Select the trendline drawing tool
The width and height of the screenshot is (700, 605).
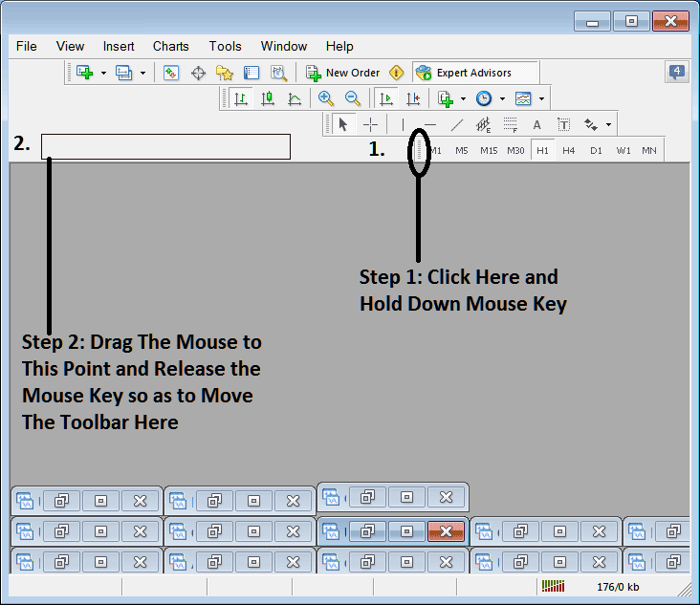click(457, 124)
